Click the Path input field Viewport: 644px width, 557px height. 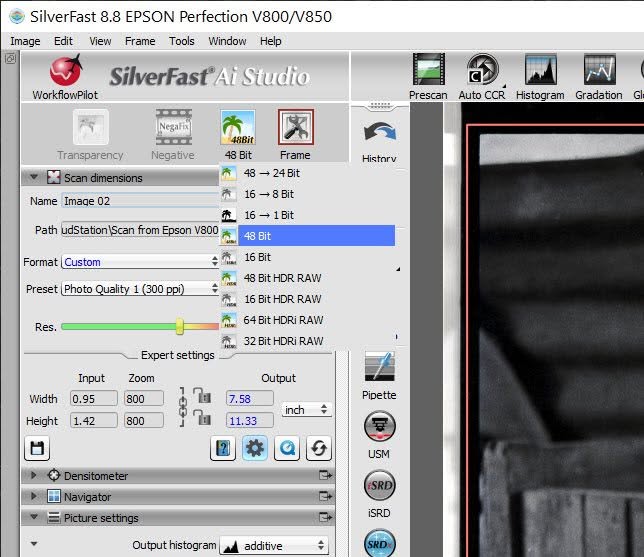[x=140, y=230]
